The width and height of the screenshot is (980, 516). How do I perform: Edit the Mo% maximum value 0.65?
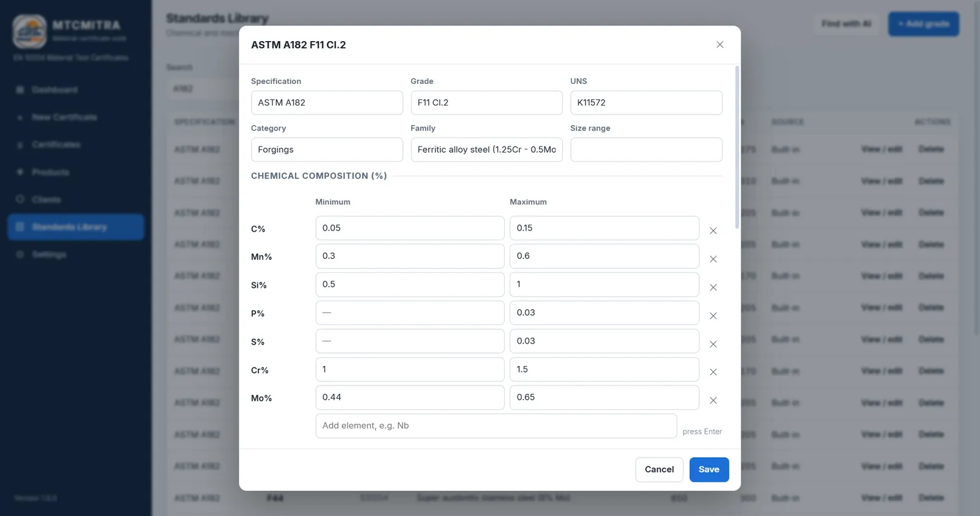[x=604, y=397]
